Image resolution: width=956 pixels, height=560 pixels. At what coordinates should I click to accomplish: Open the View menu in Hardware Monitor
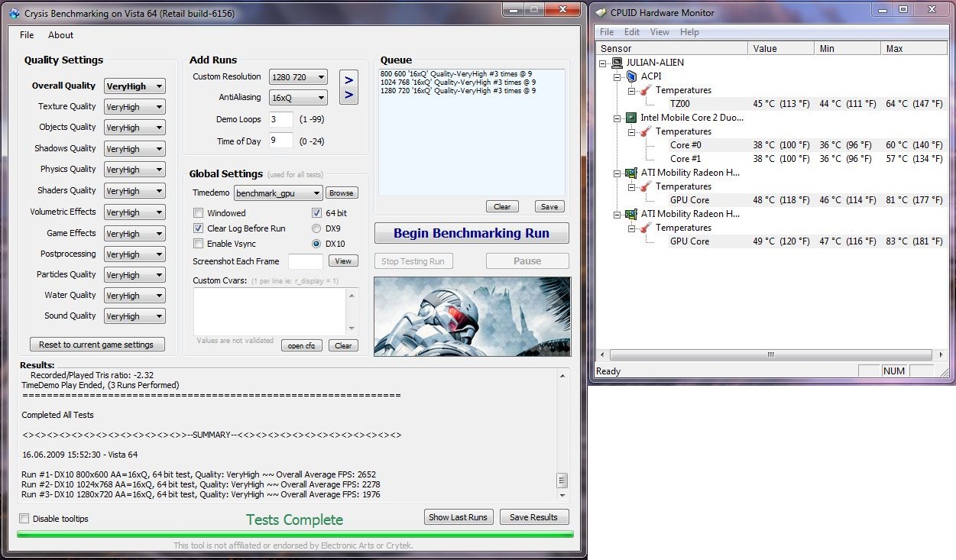click(x=660, y=32)
